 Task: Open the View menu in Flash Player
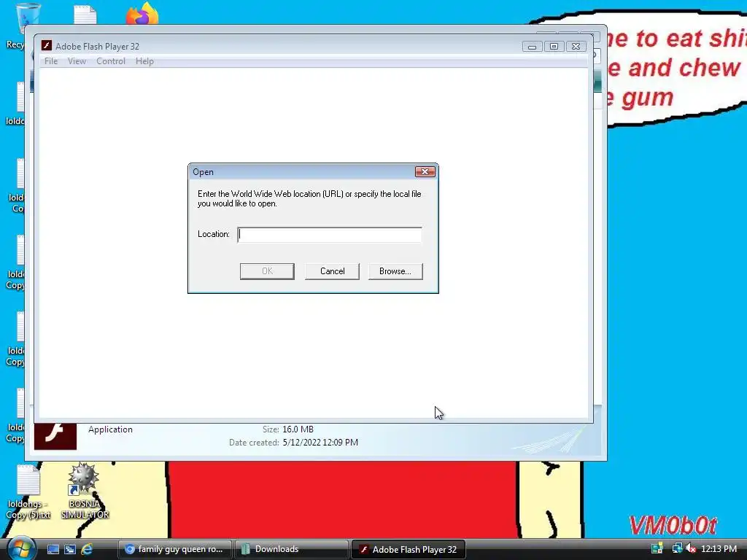click(x=77, y=61)
